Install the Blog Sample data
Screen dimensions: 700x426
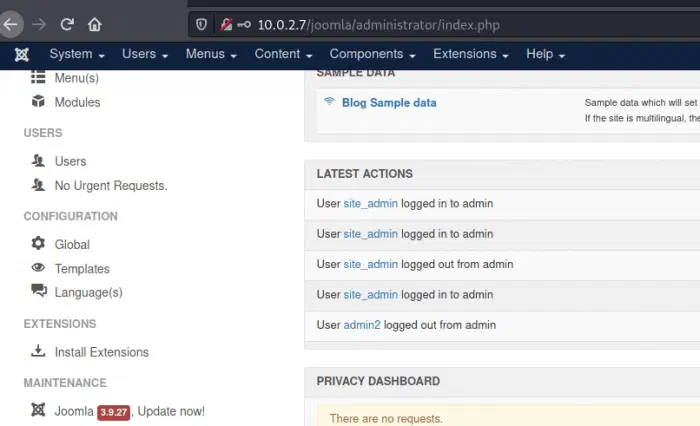point(389,103)
